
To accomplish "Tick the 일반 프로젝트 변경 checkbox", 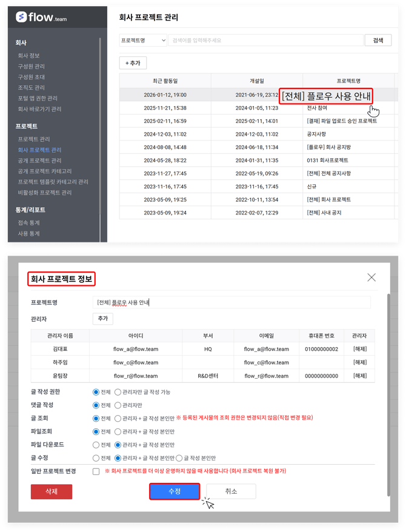I will click(x=96, y=471).
